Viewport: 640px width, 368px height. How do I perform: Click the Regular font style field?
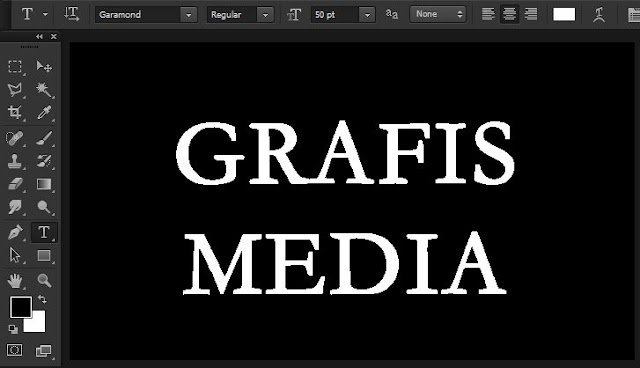[232, 15]
